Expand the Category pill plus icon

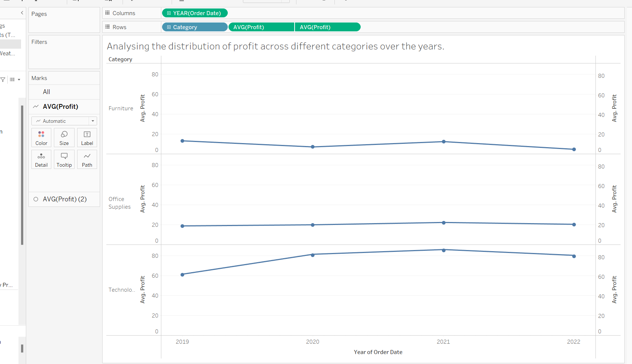click(169, 27)
